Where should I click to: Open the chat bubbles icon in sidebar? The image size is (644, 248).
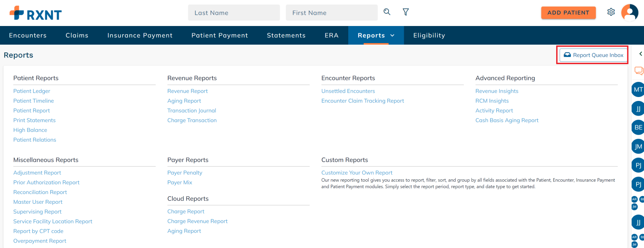pyautogui.click(x=639, y=71)
